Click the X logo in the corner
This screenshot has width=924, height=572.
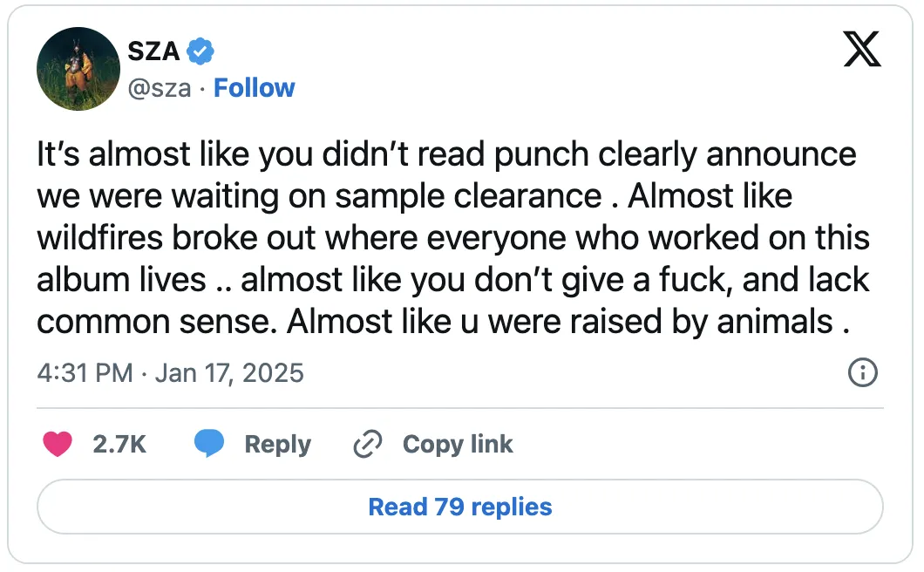[x=861, y=50]
